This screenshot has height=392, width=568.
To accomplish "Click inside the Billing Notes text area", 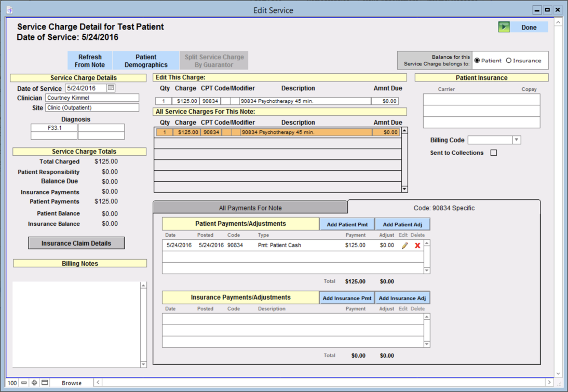I will click(76, 325).
